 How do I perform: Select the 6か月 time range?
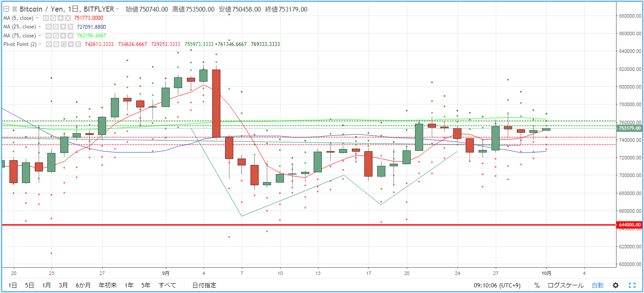pyautogui.click(x=83, y=285)
